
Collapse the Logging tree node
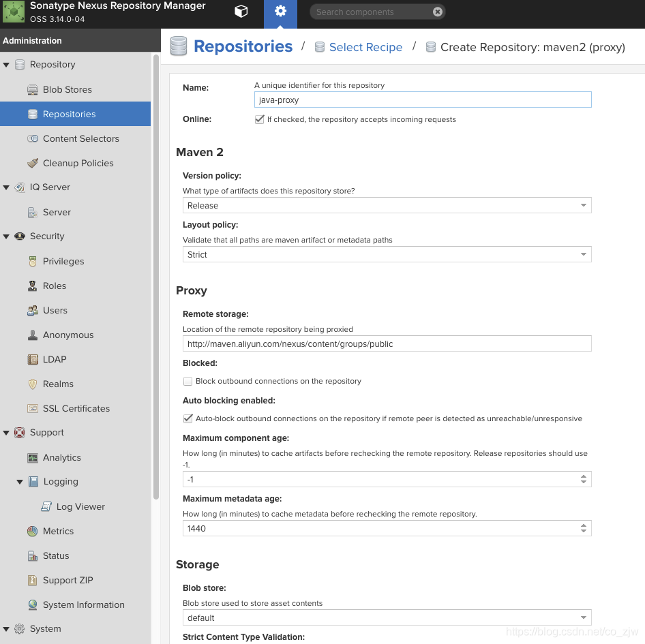19,482
